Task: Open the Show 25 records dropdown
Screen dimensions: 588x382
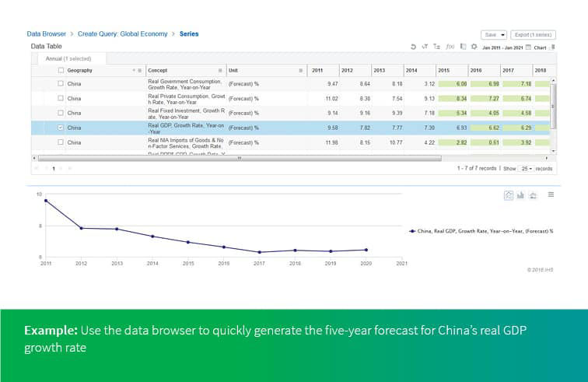Action: click(x=527, y=169)
